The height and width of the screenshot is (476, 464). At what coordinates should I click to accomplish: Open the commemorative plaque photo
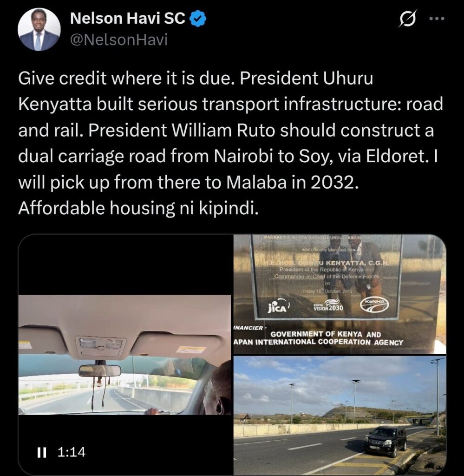(x=340, y=294)
